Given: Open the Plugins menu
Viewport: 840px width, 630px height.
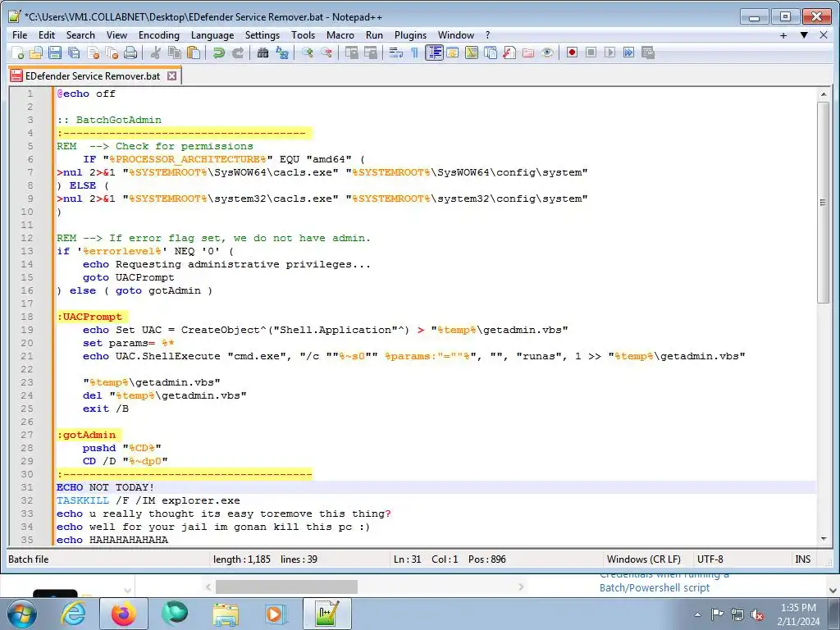Looking at the screenshot, I should (x=410, y=34).
